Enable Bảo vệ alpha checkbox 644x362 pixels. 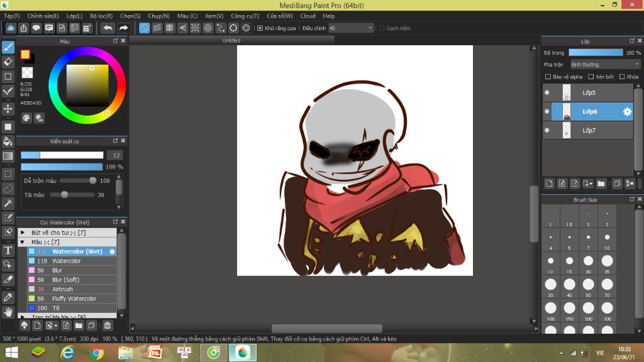pyautogui.click(x=548, y=77)
